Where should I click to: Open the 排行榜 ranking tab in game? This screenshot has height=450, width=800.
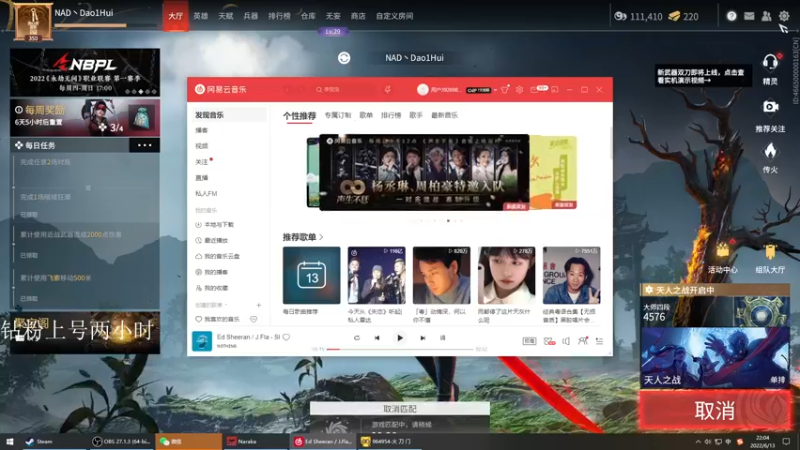coord(279,16)
